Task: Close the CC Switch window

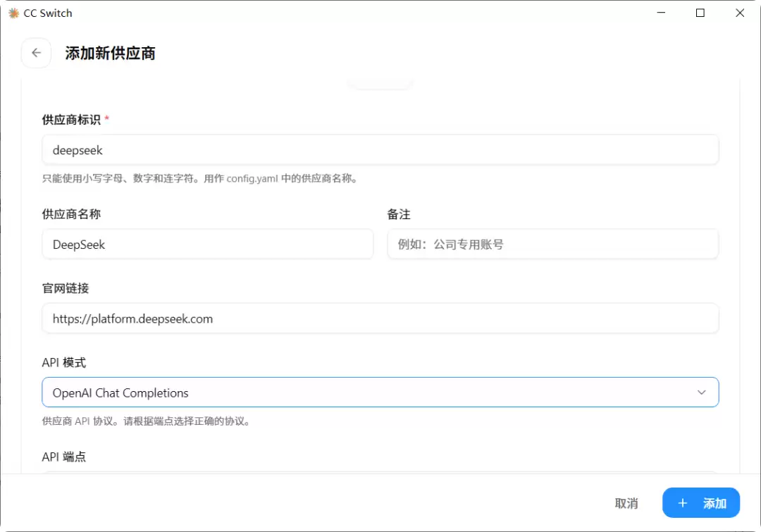Action: (x=740, y=13)
